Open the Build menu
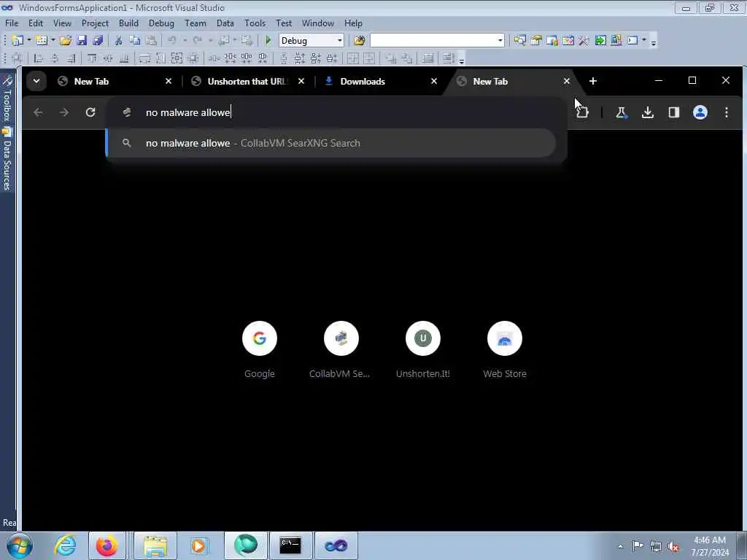747x560 pixels. pos(128,23)
